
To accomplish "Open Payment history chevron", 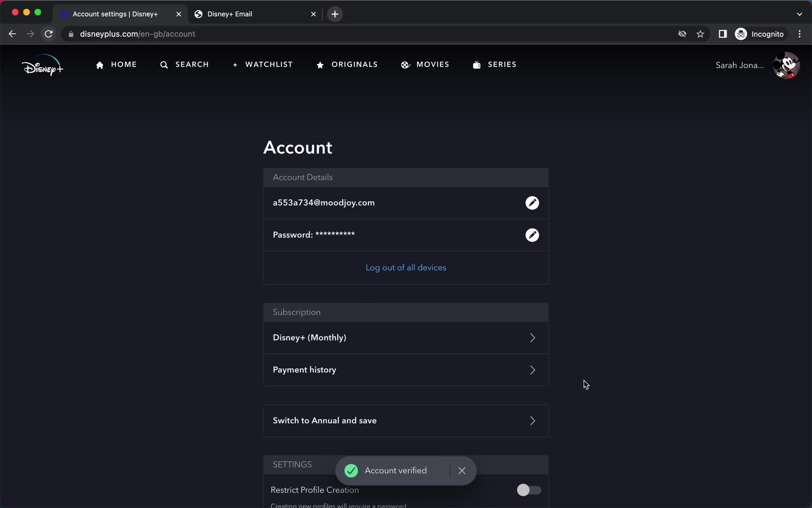I will coord(532,370).
